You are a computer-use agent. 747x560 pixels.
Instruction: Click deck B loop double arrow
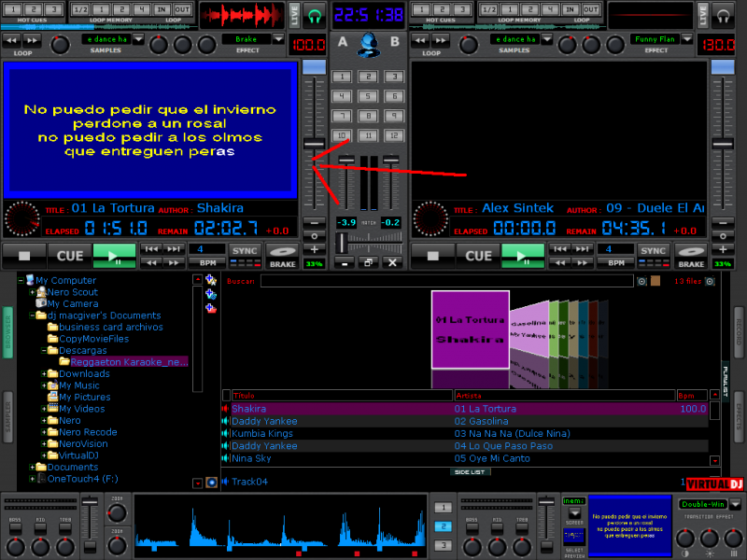(x=441, y=40)
